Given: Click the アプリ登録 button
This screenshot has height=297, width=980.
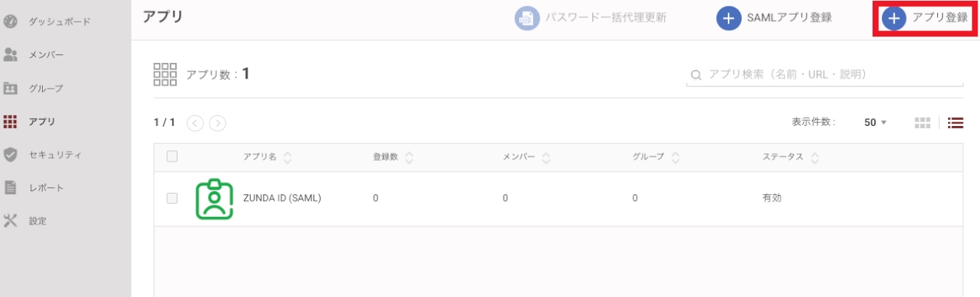Looking at the screenshot, I should click(x=926, y=18).
